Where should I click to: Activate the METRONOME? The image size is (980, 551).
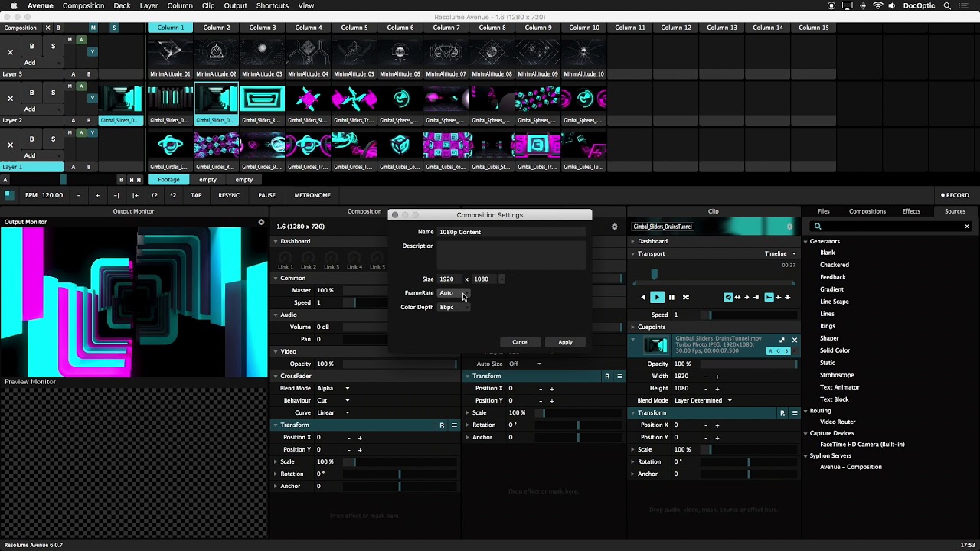click(x=312, y=194)
